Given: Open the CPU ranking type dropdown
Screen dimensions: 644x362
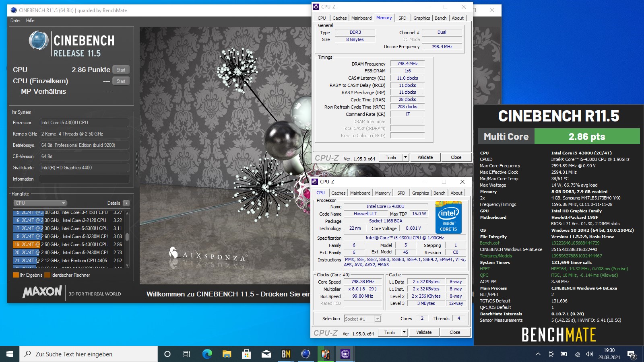Looking at the screenshot, I should tap(40, 203).
